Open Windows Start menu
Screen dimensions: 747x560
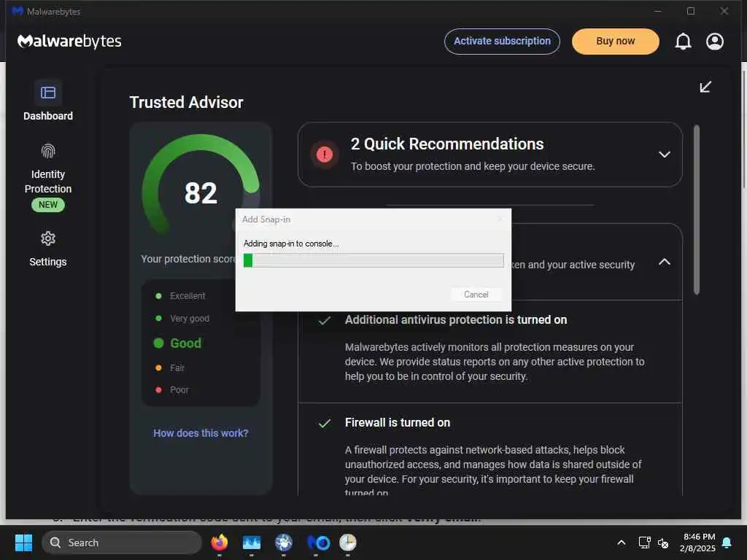tap(23, 542)
